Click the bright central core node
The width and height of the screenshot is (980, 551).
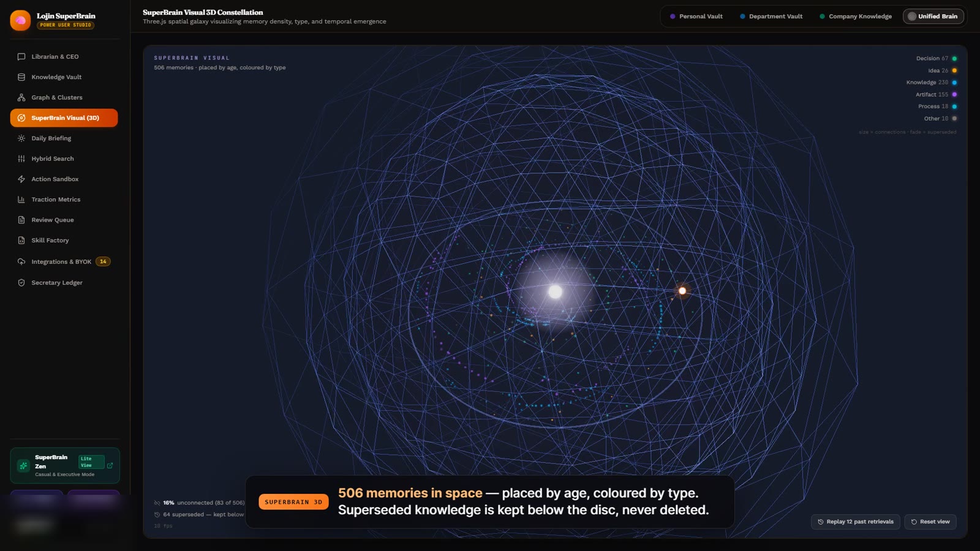click(555, 292)
